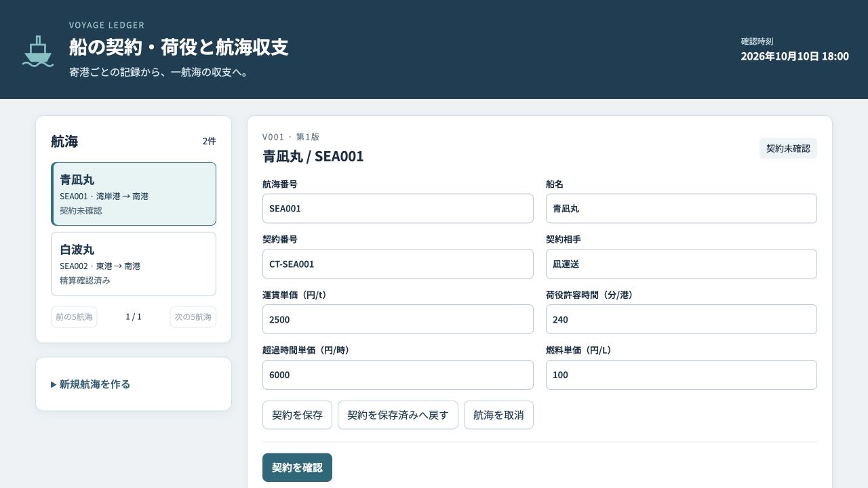Select the 青凪丸 voyage card

click(x=134, y=194)
